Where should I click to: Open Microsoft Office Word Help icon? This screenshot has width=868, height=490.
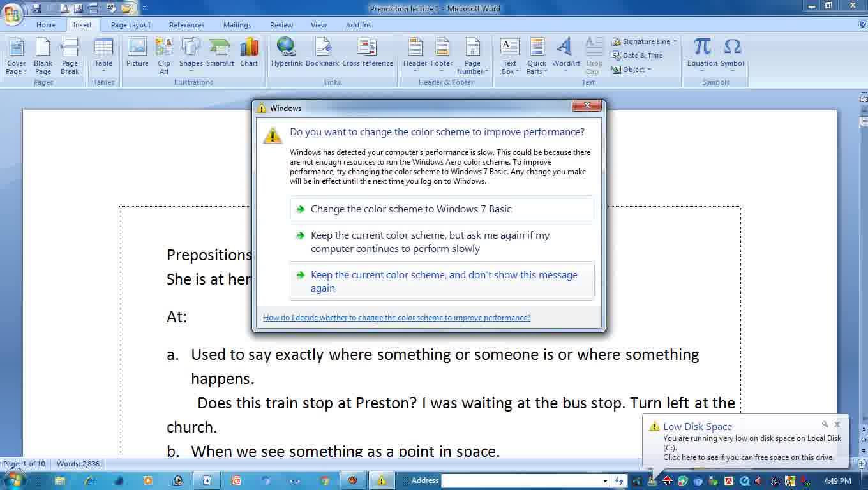[863, 25]
